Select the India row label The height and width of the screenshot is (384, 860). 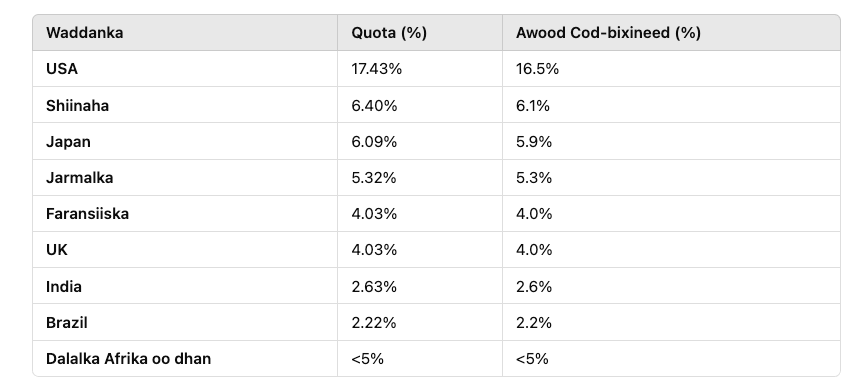64,286
